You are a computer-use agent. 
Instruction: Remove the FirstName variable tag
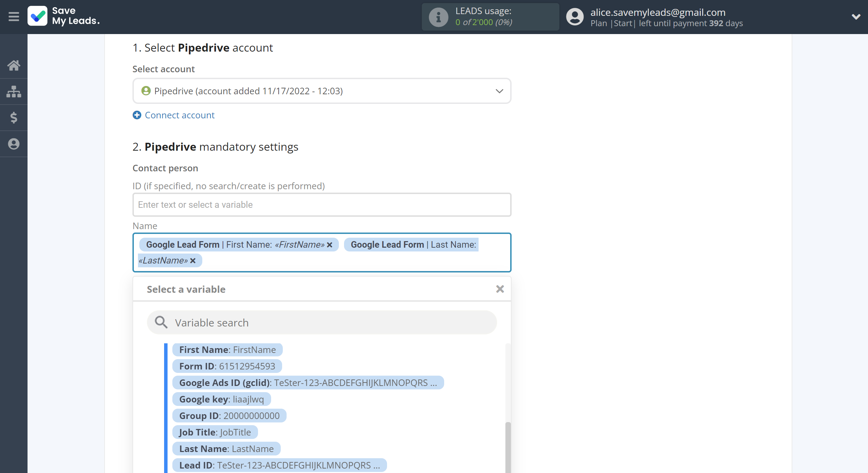coord(330,245)
